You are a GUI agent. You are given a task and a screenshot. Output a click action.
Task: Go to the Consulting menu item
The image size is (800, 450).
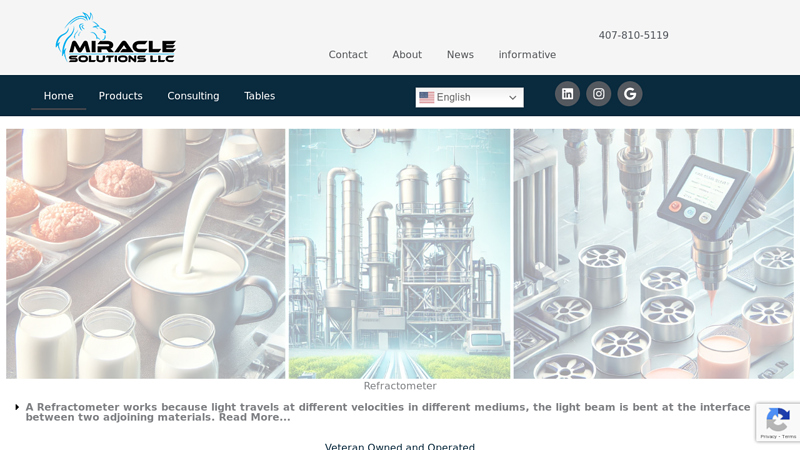coord(193,96)
